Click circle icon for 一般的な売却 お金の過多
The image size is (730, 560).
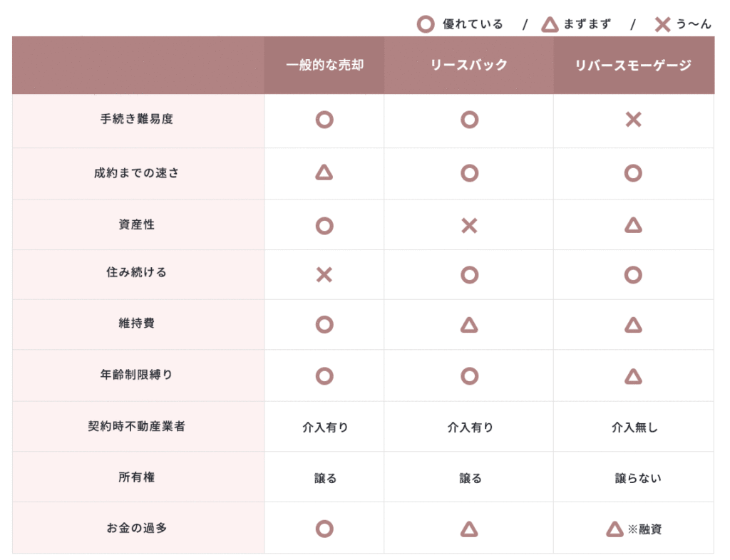324,529
